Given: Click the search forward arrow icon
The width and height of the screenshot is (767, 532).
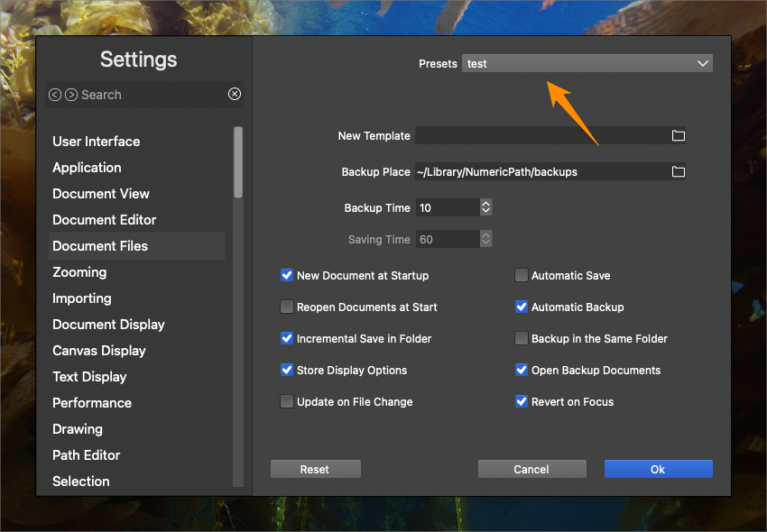Looking at the screenshot, I should tap(70, 95).
